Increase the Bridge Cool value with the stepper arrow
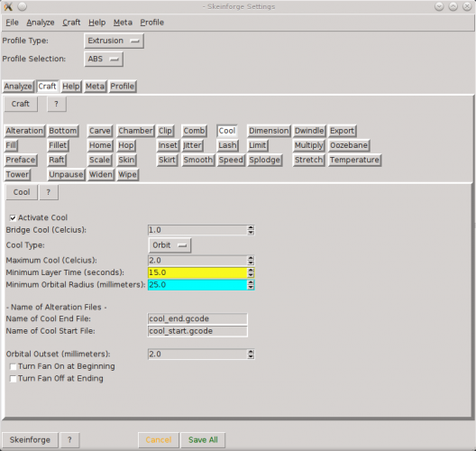This screenshot has width=476, height=451. point(251,228)
